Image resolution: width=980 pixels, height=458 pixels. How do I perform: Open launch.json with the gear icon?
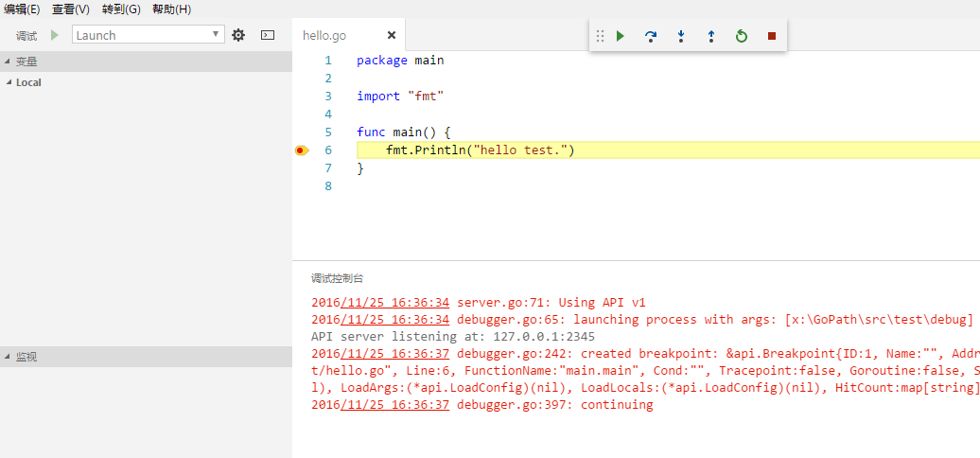[238, 35]
